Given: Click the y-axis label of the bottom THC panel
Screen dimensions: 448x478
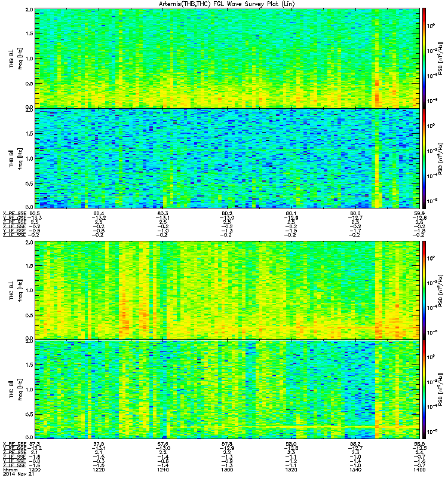Looking at the screenshot, I should click(16, 390).
